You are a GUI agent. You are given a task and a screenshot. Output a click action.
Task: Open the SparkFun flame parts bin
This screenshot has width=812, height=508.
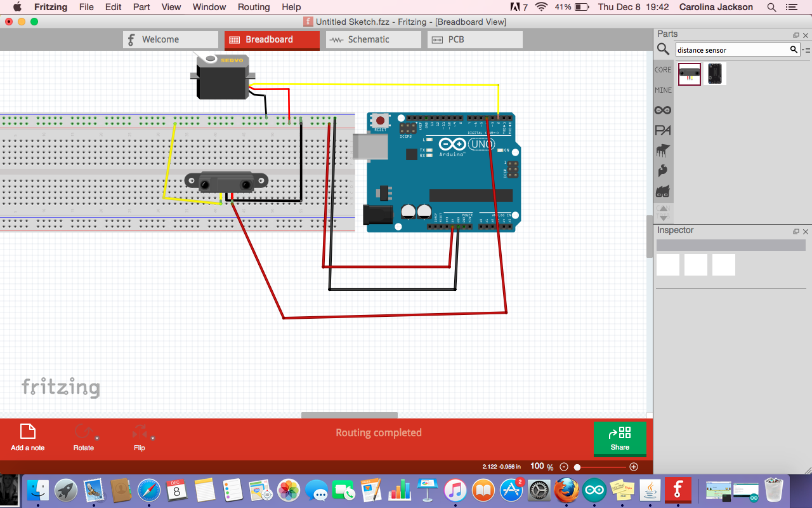coord(663,171)
